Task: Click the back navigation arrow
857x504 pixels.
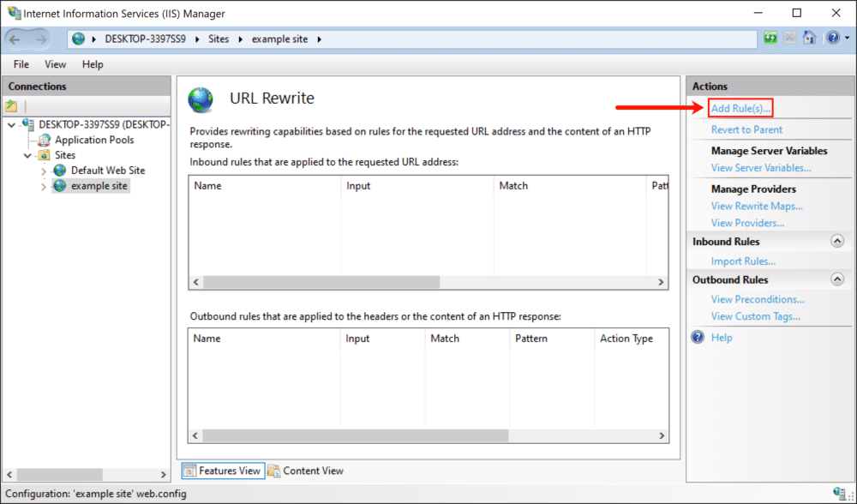Action: 14,39
